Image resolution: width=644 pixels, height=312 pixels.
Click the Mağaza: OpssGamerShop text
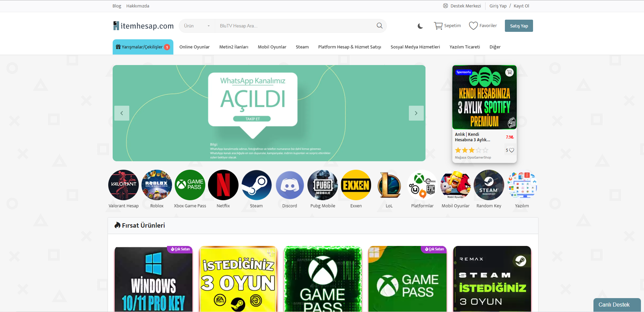coord(473,158)
